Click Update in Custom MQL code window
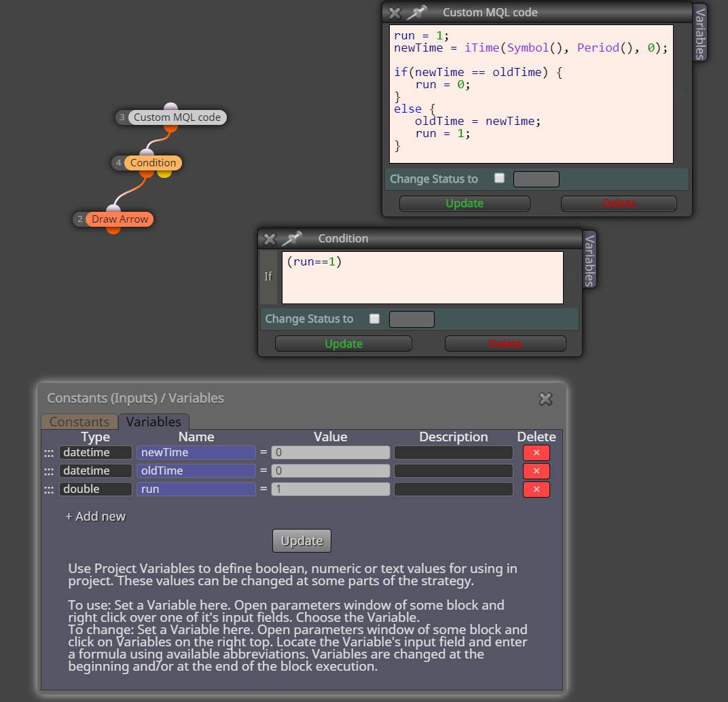Screen dimensions: 728x702 (465, 204)
